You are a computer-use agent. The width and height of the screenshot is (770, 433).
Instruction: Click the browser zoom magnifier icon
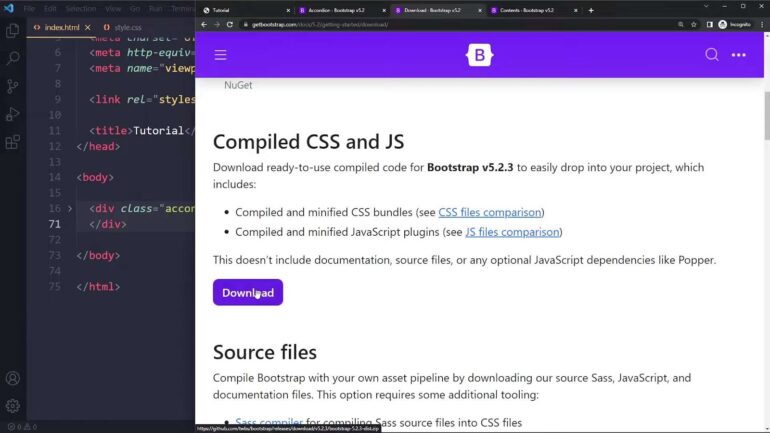pyautogui.click(x=681, y=25)
